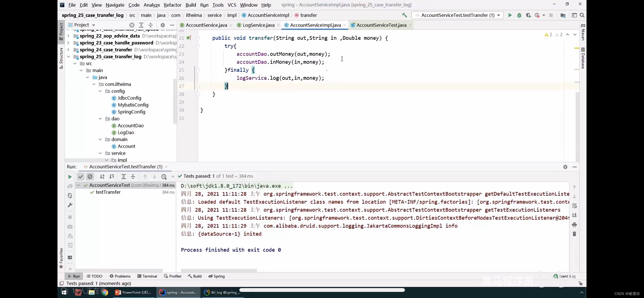Toggle soft-wrap in console output

click(574, 206)
